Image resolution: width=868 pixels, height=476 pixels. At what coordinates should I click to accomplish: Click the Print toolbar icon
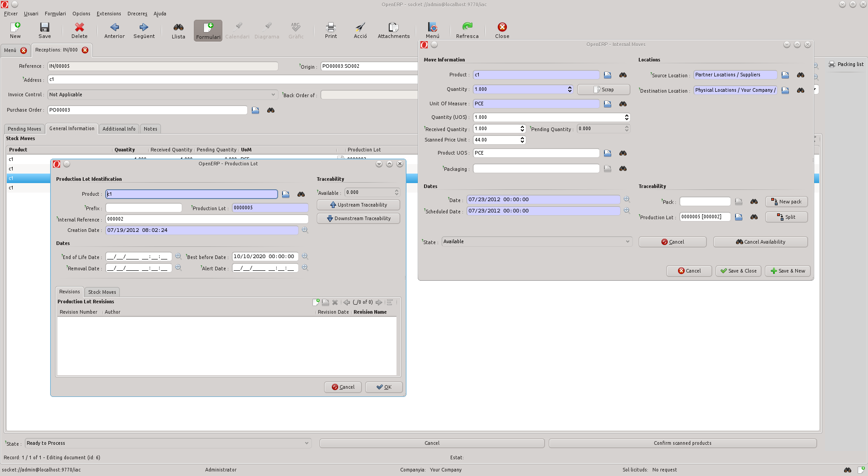point(330,30)
